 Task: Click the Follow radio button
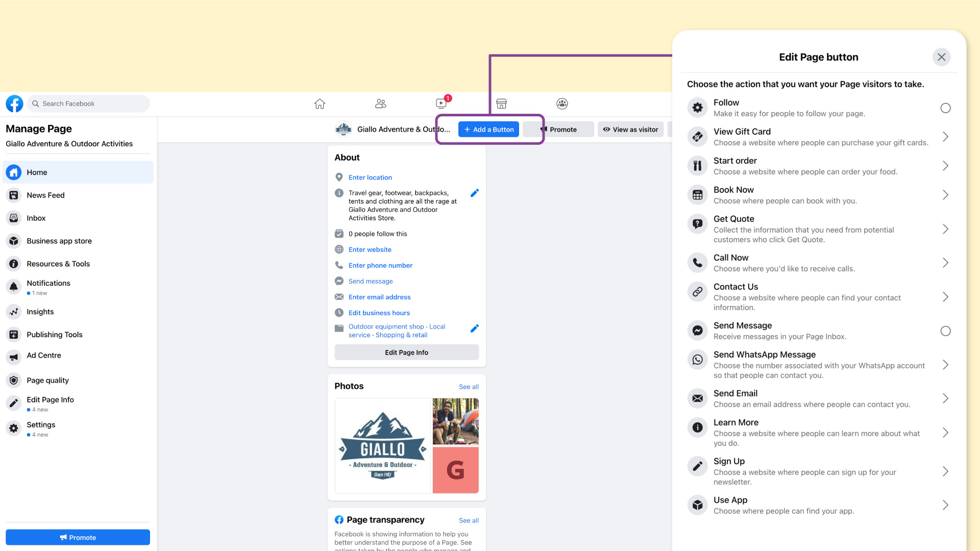pos(945,108)
